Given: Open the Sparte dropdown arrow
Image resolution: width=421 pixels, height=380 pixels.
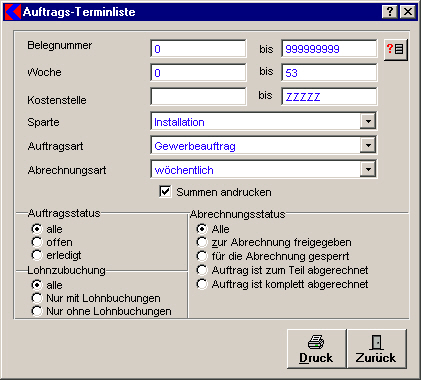Looking at the screenshot, I should pos(368,121).
